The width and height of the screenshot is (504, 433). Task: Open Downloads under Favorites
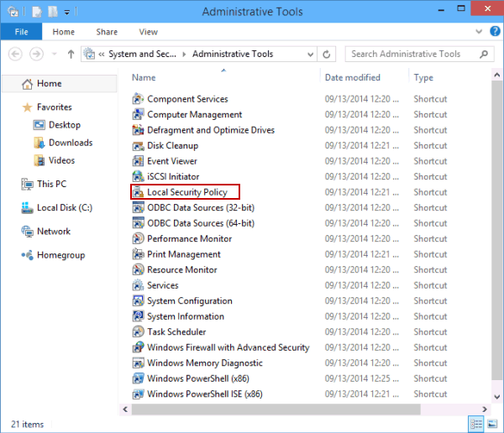point(71,143)
